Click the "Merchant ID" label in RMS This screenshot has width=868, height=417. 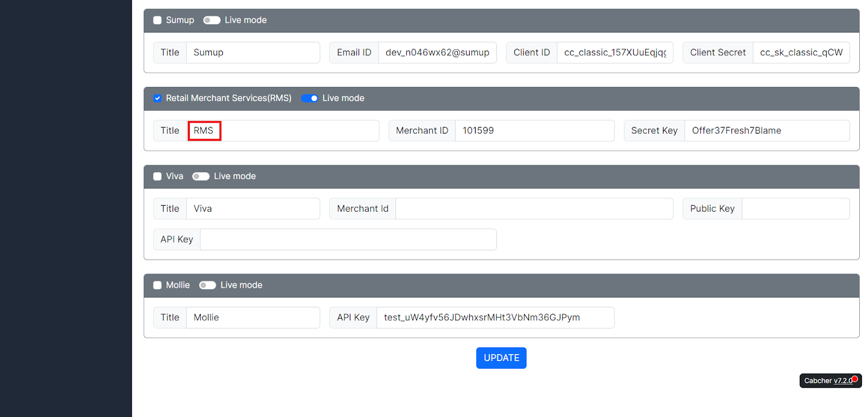422,131
